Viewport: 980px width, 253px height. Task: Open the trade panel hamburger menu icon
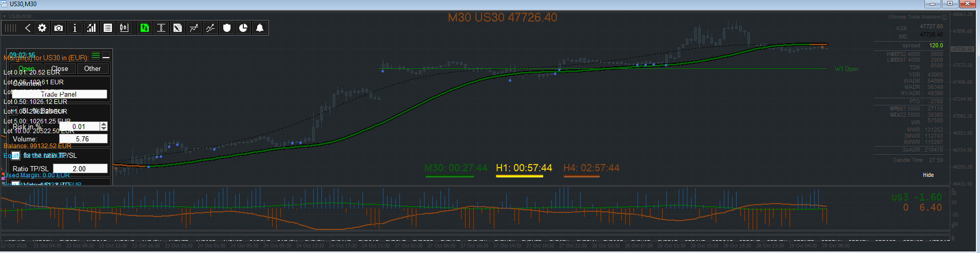[95, 55]
